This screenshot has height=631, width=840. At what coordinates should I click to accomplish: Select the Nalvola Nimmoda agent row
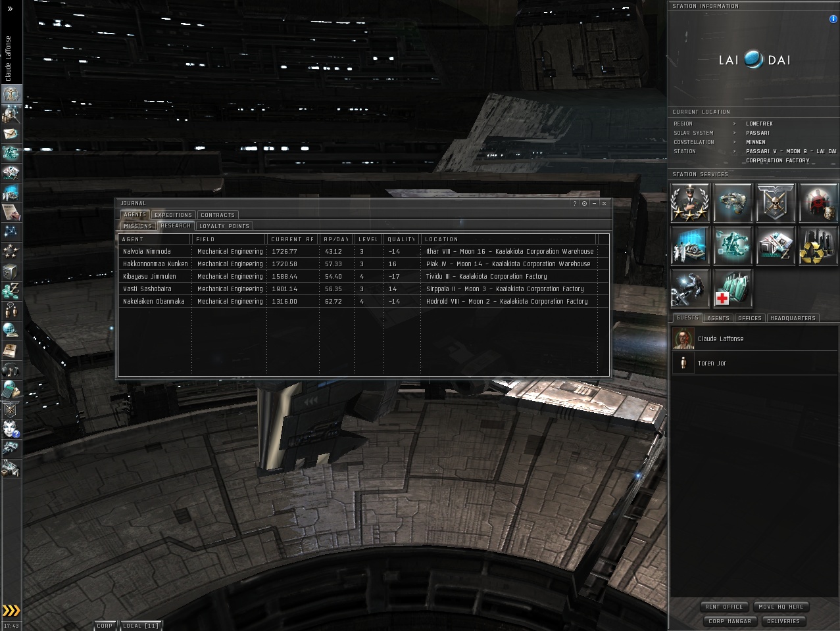pyautogui.click(x=363, y=251)
